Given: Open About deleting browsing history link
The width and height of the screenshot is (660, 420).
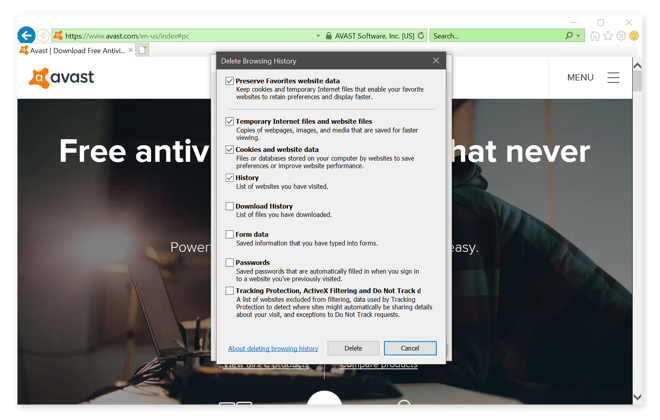Looking at the screenshot, I should point(273,348).
